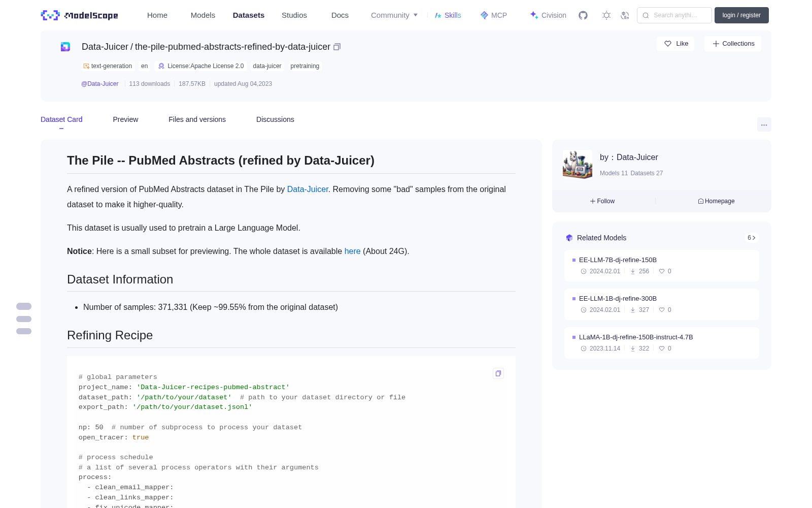Click the Like heart button
This screenshot has width=812, height=508.
pos(676,44)
